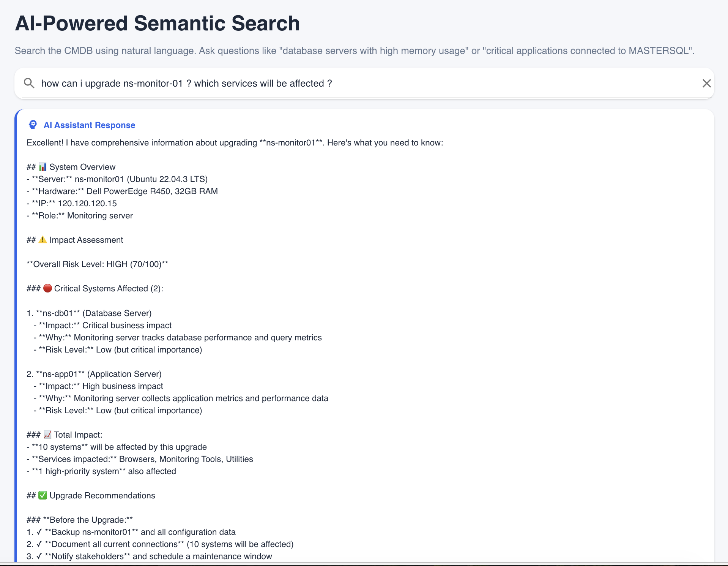Click the AI Assistant brain icon
728x566 pixels.
[33, 125]
